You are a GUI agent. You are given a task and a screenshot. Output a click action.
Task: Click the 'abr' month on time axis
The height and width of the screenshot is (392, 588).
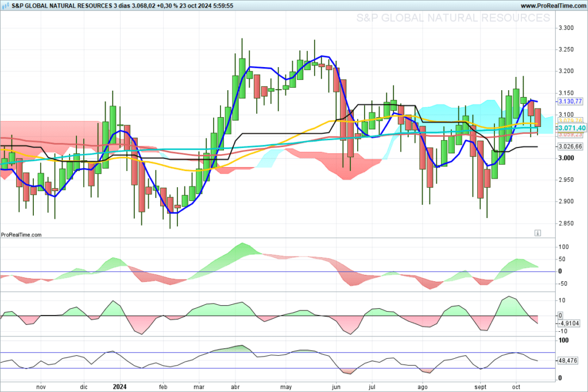pyautogui.click(x=235, y=387)
